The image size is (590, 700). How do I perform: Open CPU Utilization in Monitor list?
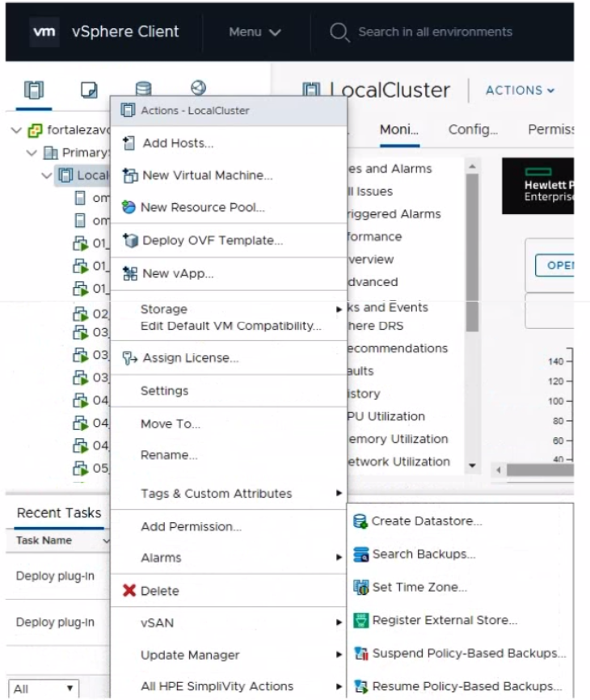pos(386,416)
